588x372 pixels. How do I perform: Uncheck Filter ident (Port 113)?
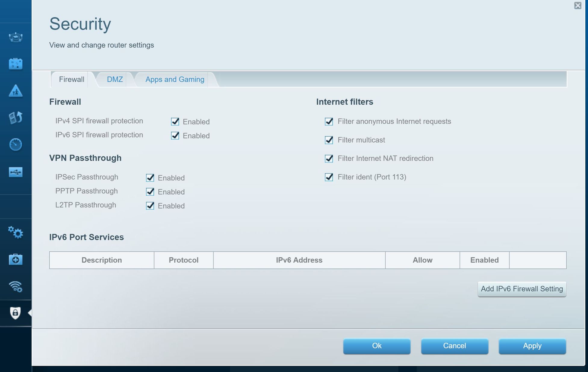[329, 177]
